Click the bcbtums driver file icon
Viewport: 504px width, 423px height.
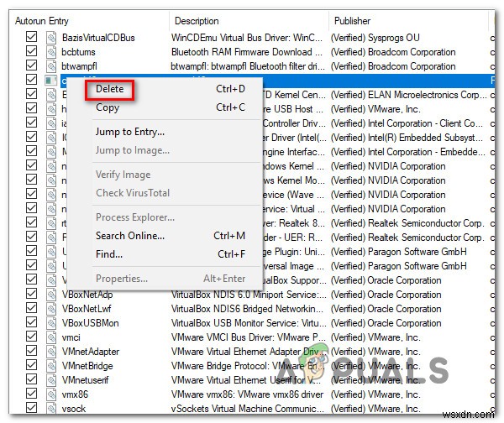point(51,52)
